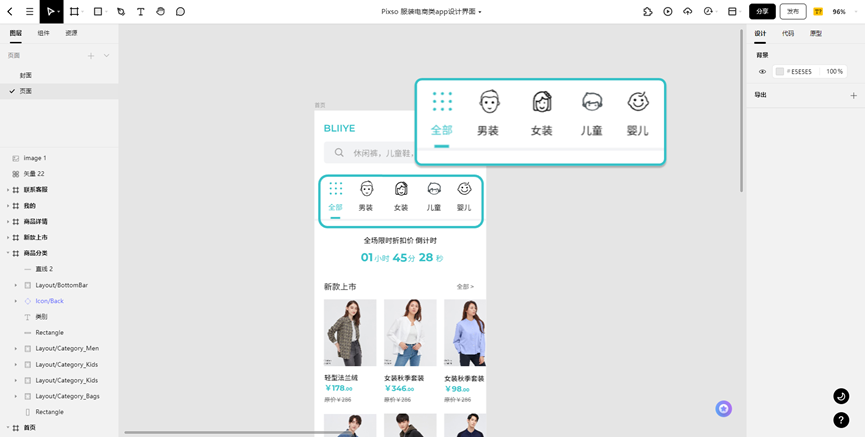865x437 pixels.
Task: Expand the 联系客服 frame layer
Action: (x=8, y=190)
